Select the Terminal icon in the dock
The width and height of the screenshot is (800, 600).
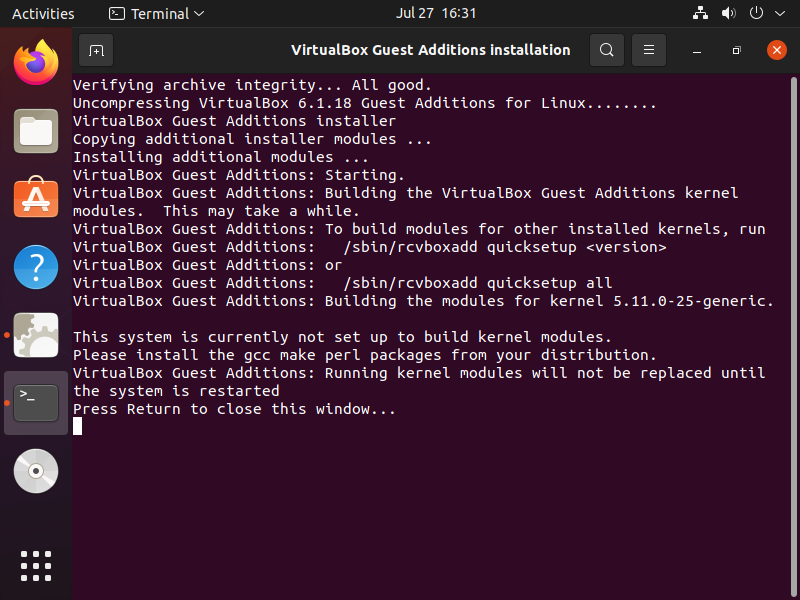(36, 403)
